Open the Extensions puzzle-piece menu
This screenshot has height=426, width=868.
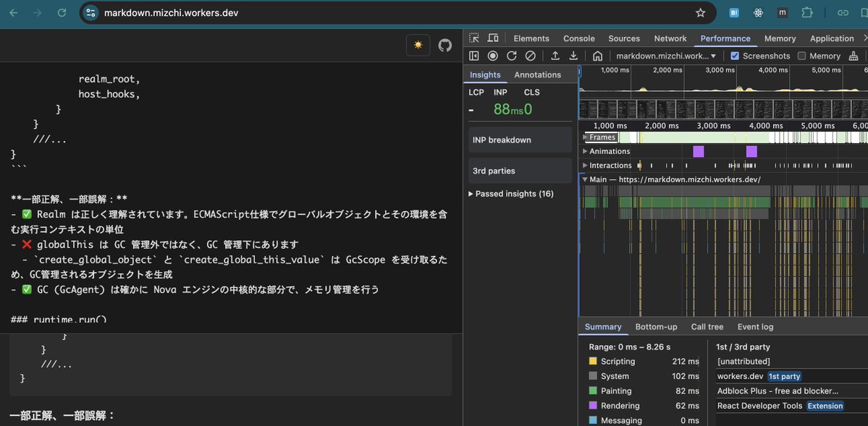807,13
